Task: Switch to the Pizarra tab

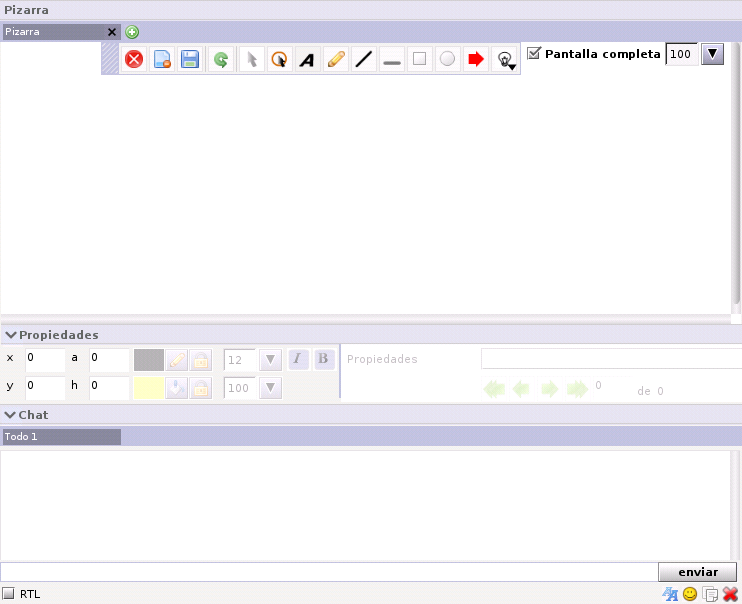Action: click(52, 32)
